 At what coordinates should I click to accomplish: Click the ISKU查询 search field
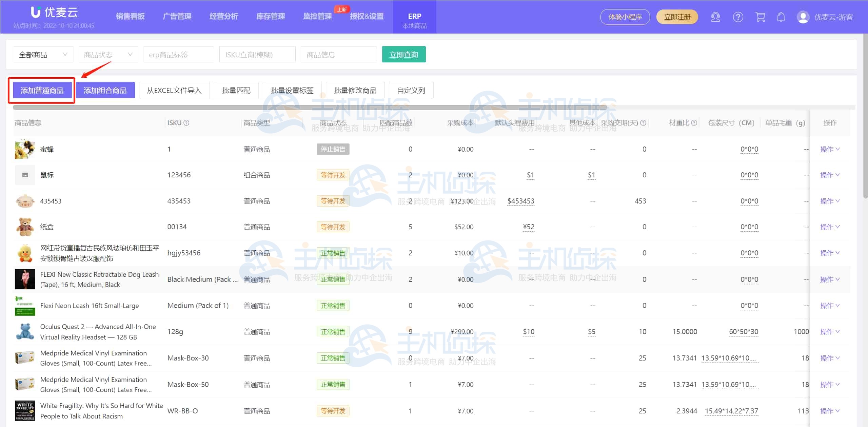(257, 55)
